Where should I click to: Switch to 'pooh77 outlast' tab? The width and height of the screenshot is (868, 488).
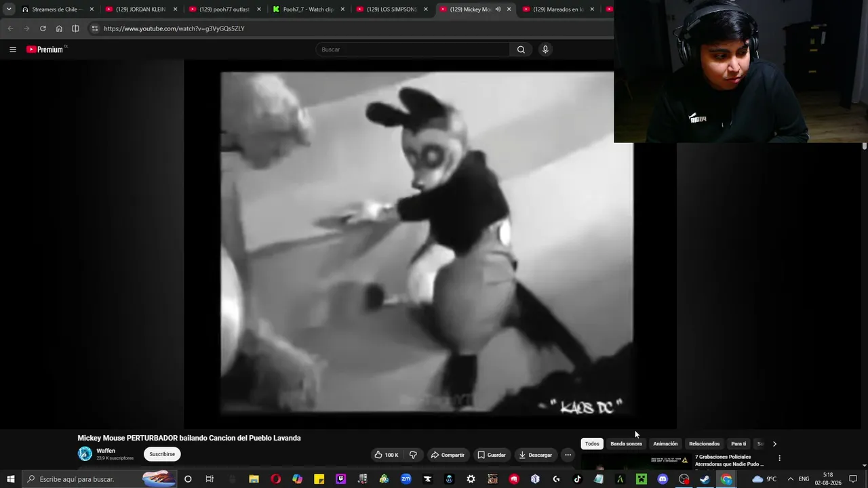click(x=224, y=9)
